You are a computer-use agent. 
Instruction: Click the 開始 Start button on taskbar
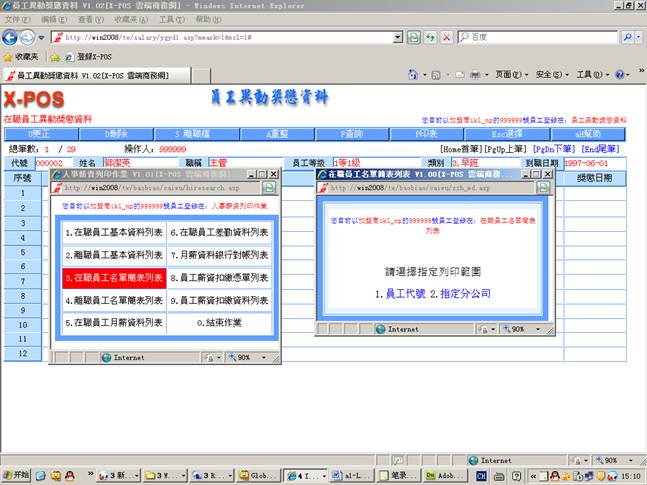click(17, 475)
